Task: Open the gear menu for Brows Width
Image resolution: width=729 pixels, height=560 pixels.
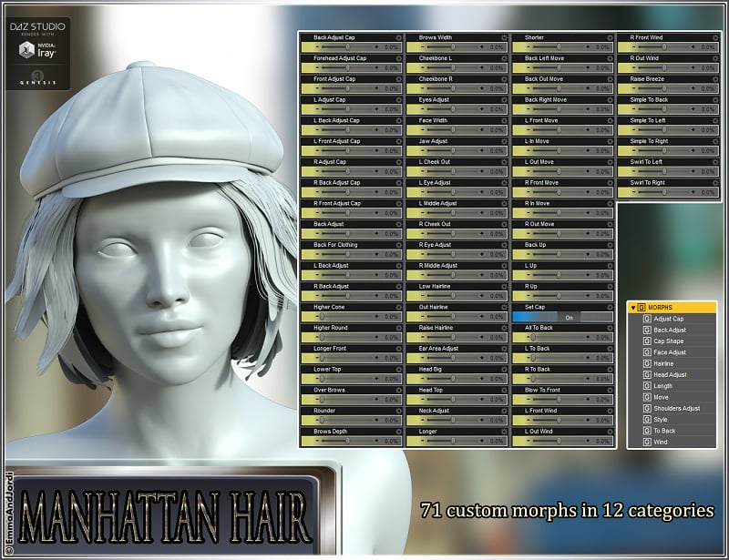Action: [504, 37]
